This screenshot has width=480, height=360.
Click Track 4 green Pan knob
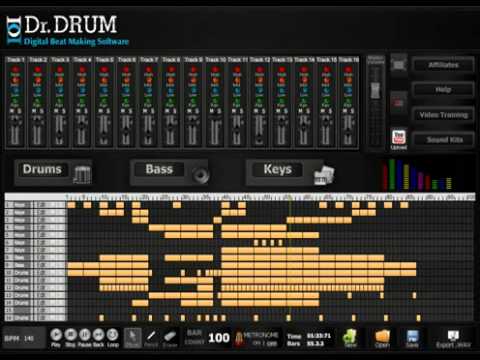(x=82, y=100)
